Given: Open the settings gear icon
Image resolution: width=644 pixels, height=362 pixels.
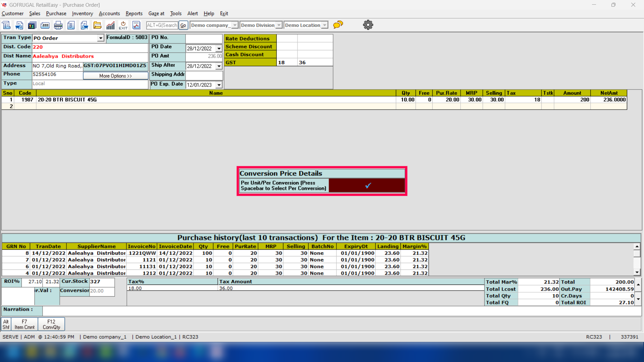Looking at the screenshot, I should pyautogui.click(x=368, y=25).
